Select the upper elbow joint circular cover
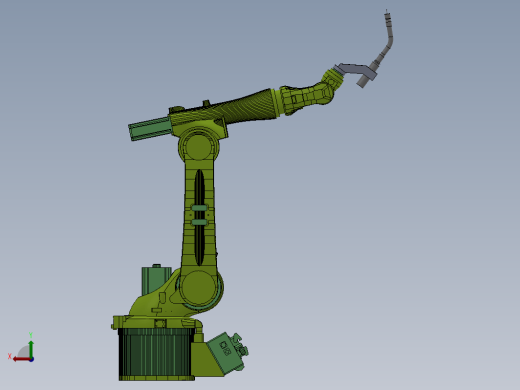Screen dimensions: 520x390 tap(198, 146)
